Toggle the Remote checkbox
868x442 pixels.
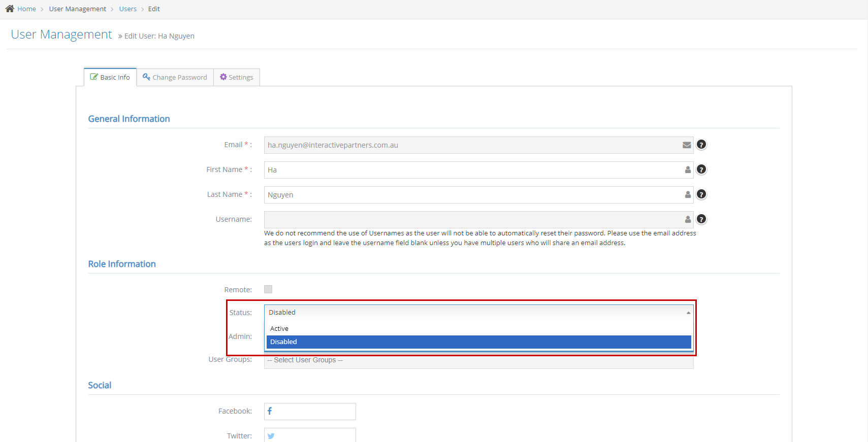(268, 289)
